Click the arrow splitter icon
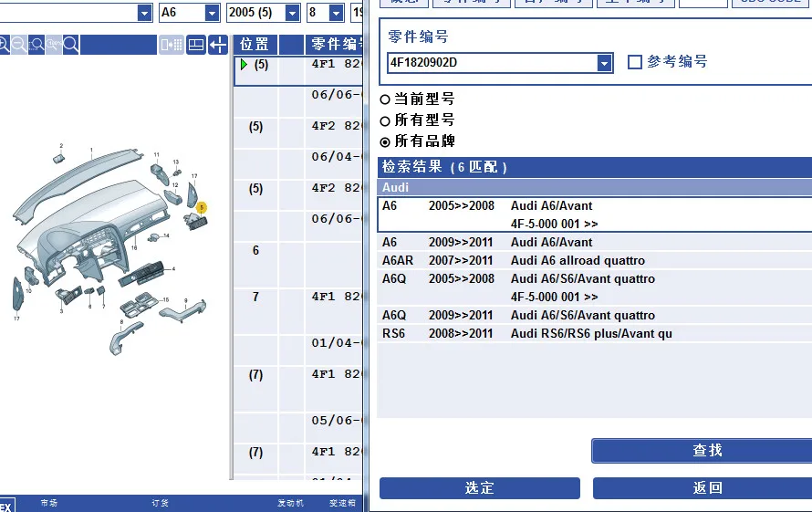The width and height of the screenshot is (812, 512). point(218,45)
